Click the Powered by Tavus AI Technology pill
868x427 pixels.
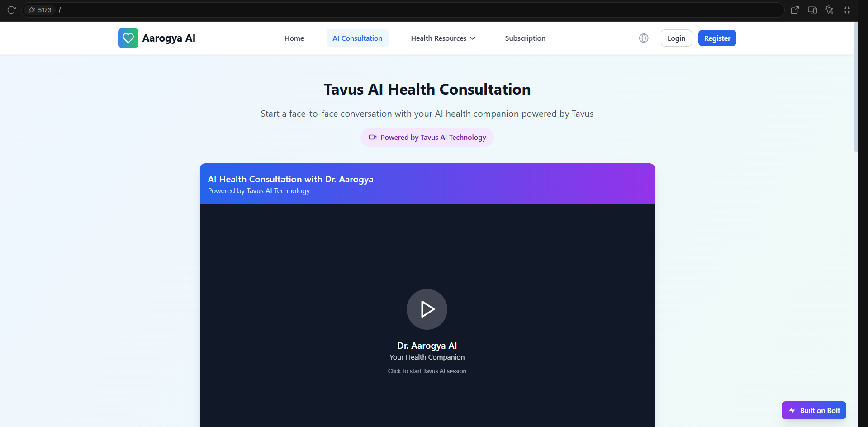coord(427,137)
